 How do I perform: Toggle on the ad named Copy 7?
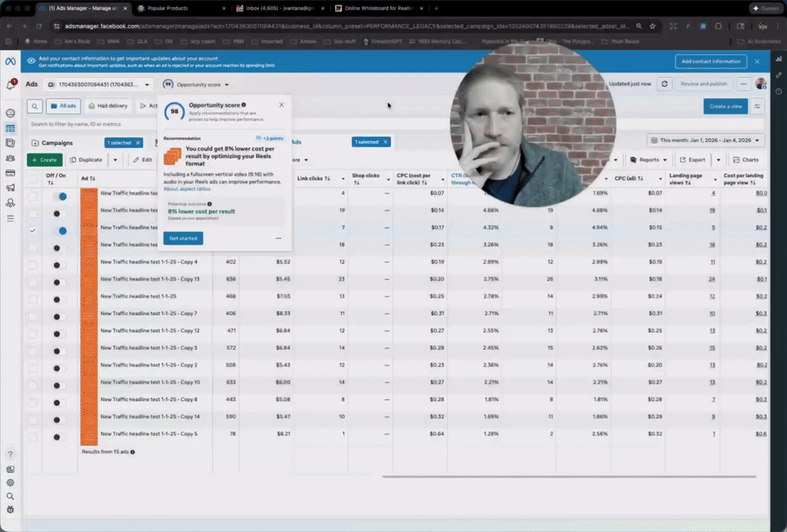59,317
